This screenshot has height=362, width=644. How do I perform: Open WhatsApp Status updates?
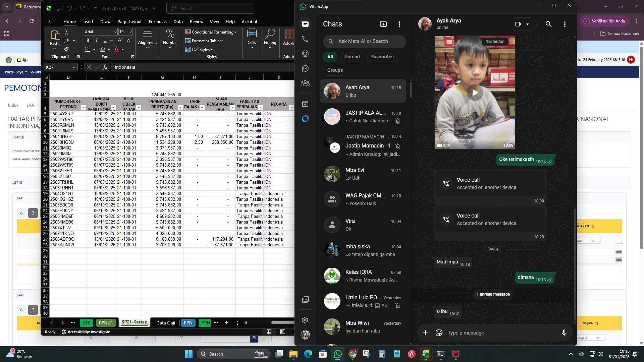coord(305,53)
